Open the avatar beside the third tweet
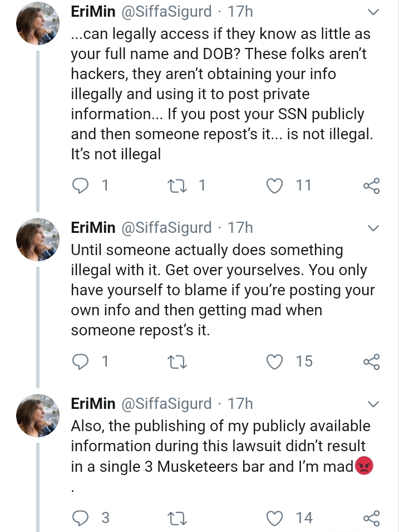The height and width of the screenshot is (532, 399). click(38, 415)
